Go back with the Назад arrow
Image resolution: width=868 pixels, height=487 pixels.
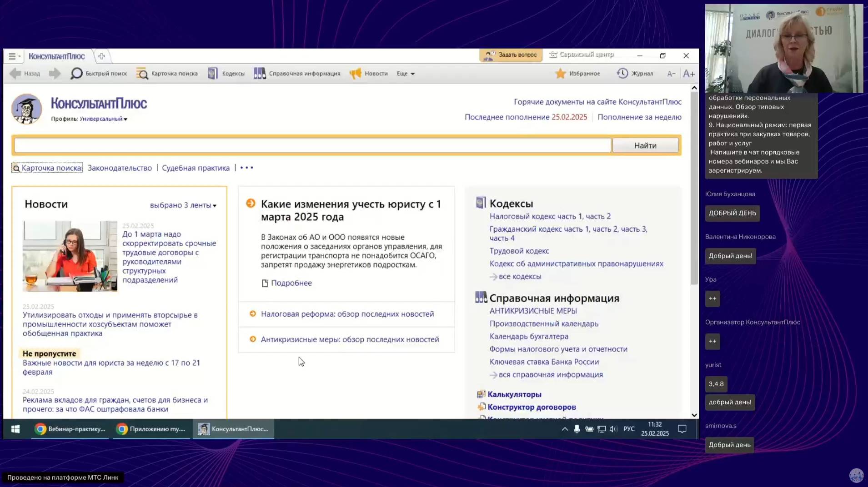25,74
